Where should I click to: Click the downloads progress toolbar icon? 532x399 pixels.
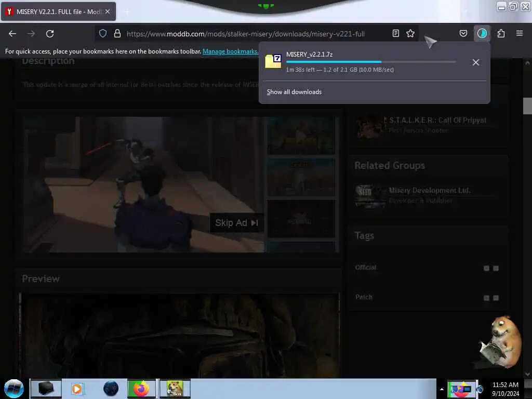point(482,33)
